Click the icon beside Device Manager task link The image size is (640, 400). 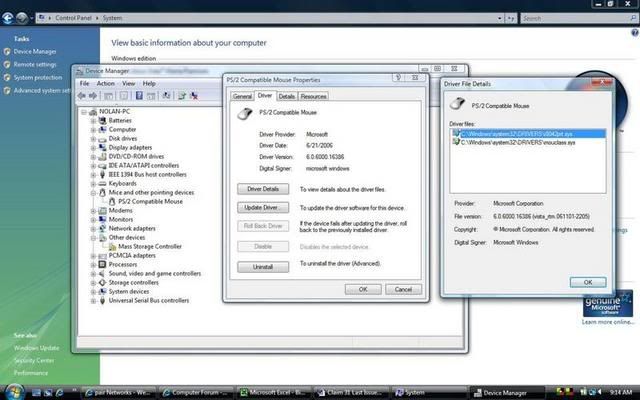pos(7,52)
